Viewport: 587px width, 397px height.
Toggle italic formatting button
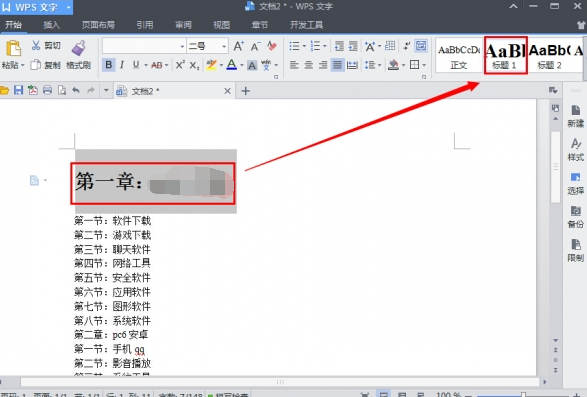coord(122,65)
